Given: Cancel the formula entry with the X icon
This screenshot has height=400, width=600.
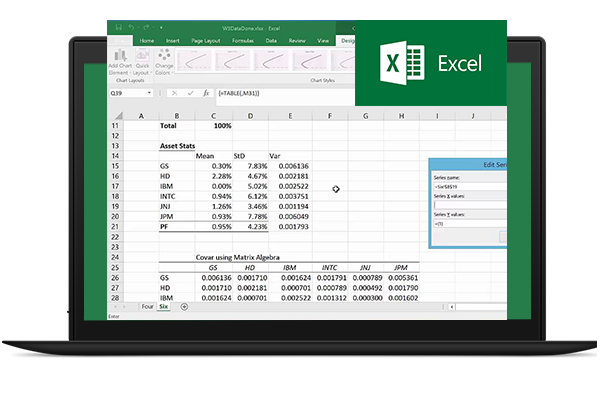Looking at the screenshot, I should pos(174,93).
